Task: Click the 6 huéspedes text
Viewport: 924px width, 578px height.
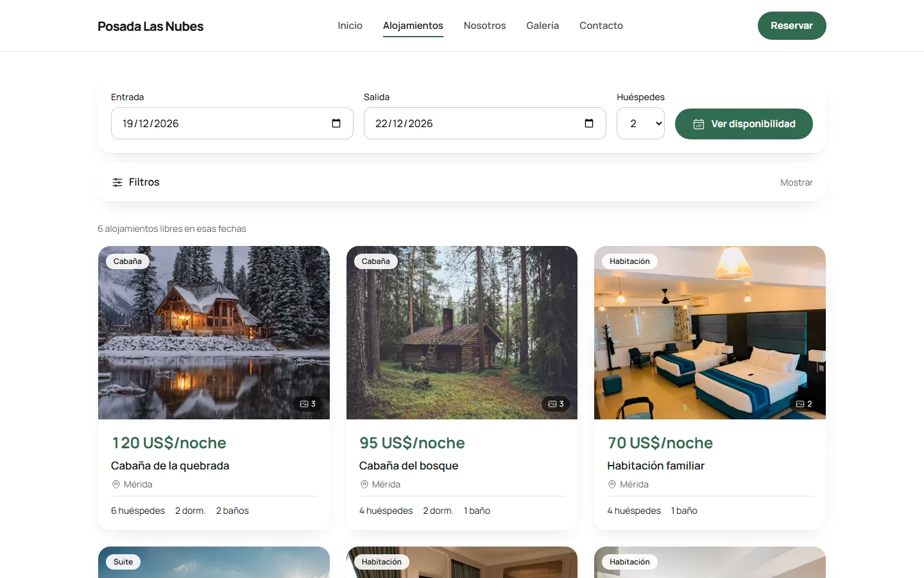Action: pos(138,511)
